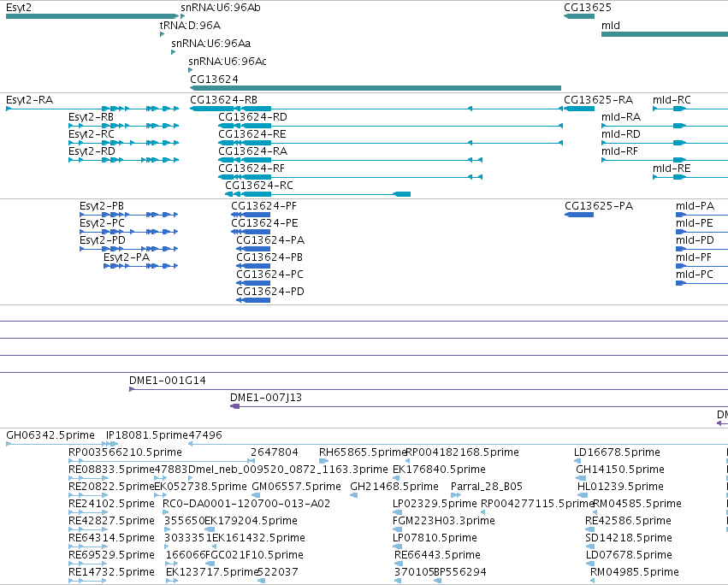Select the Esyt2 gene bar
This screenshot has height=585, width=728.
coord(92,16)
